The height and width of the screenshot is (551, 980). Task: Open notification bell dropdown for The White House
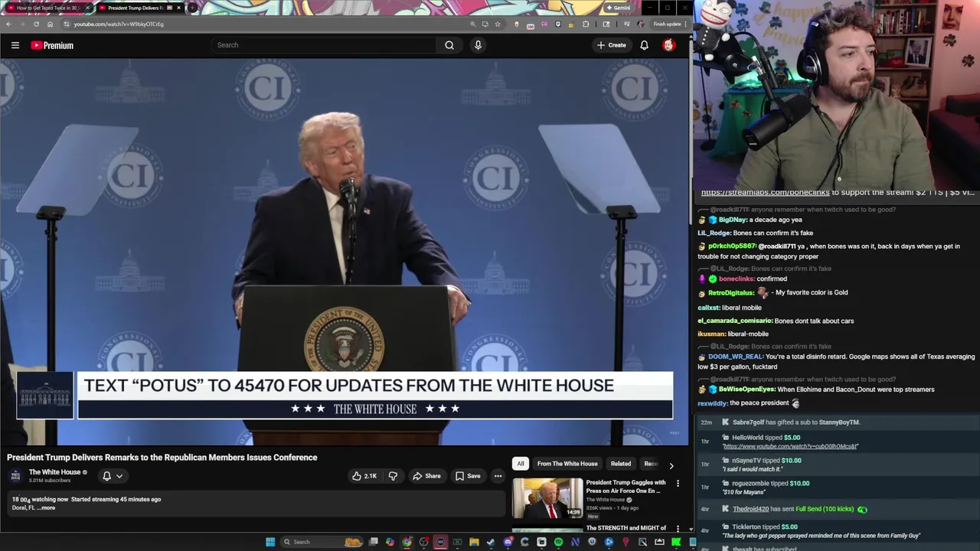(113, 476)
